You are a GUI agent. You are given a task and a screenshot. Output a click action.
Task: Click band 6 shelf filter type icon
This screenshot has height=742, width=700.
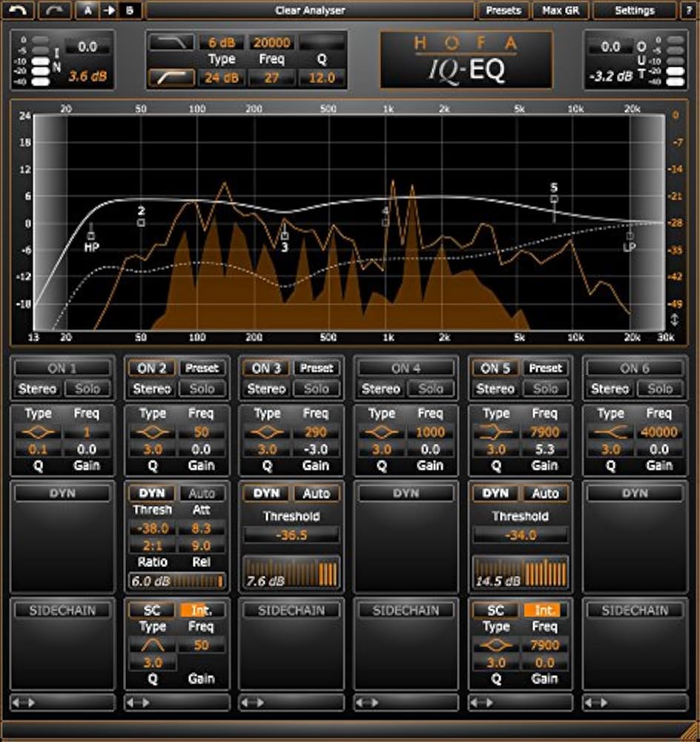pos(610,432)
